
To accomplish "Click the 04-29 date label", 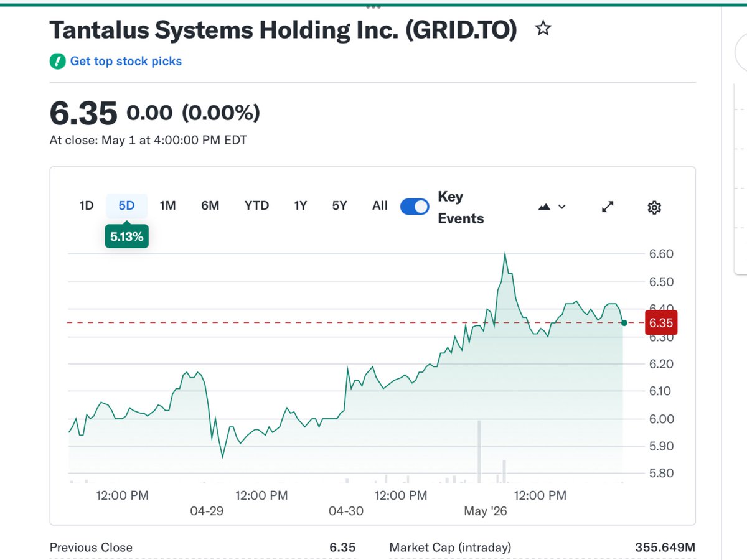I will point(207,511).
